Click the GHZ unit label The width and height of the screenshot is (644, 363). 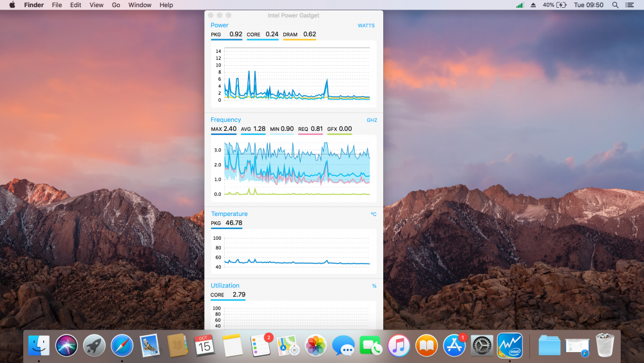(x=372, y=120)
